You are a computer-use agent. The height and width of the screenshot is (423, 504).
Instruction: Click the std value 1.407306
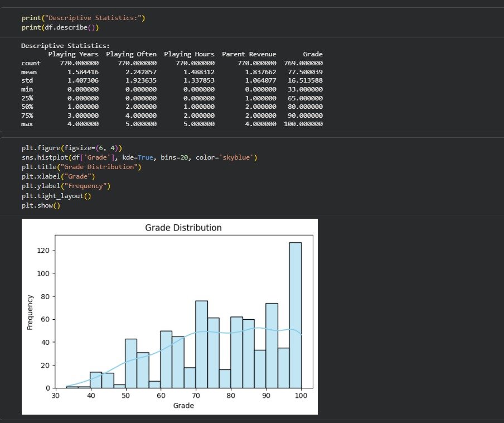point(83,80)
